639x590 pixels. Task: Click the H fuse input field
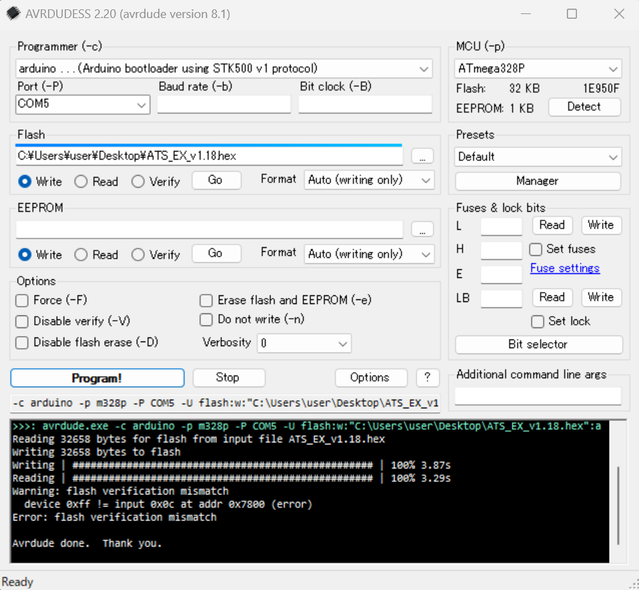click(501, 251)
